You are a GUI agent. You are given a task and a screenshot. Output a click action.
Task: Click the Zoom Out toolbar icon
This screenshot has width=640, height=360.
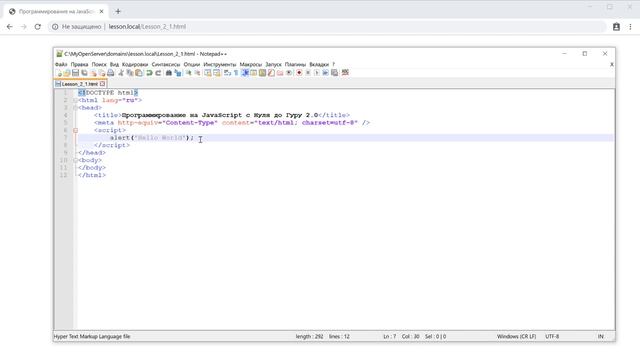pos(198,73)
